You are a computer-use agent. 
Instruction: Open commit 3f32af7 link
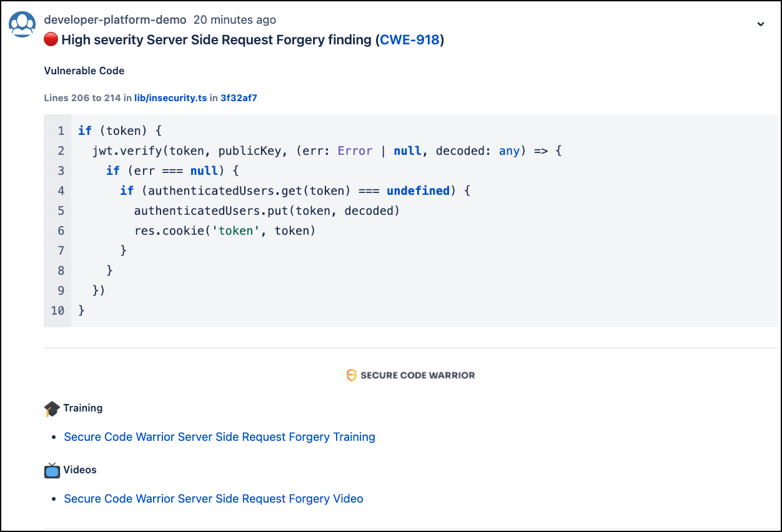coord(239,98)
